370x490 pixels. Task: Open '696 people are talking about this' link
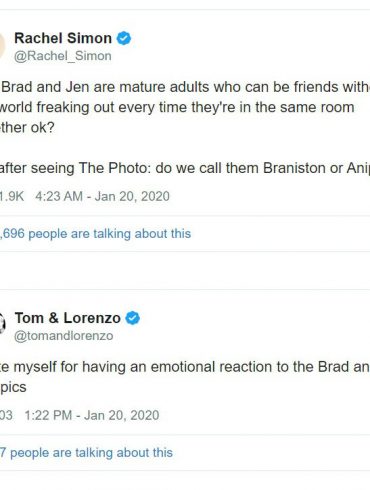(96, 233)
